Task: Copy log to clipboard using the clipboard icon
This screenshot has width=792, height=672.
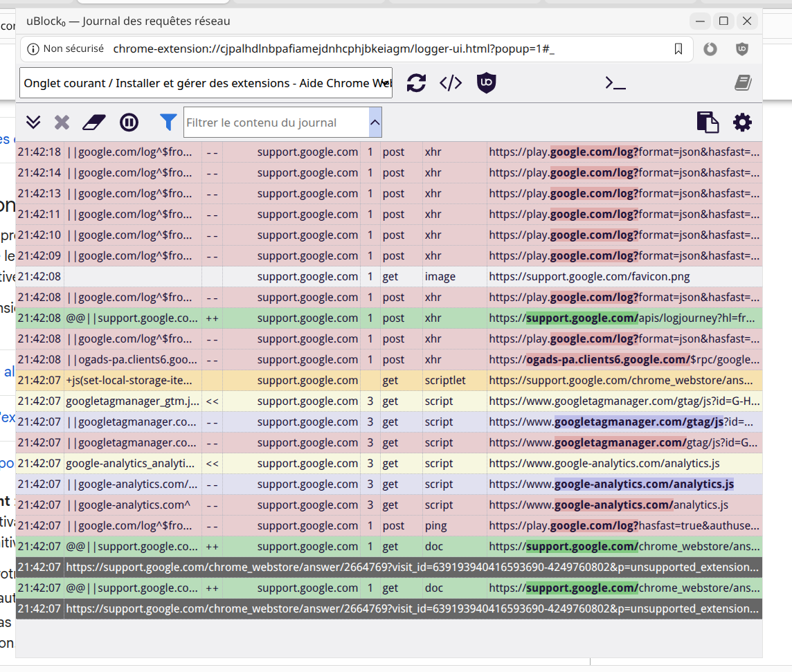Action: [x=708, y=122]
